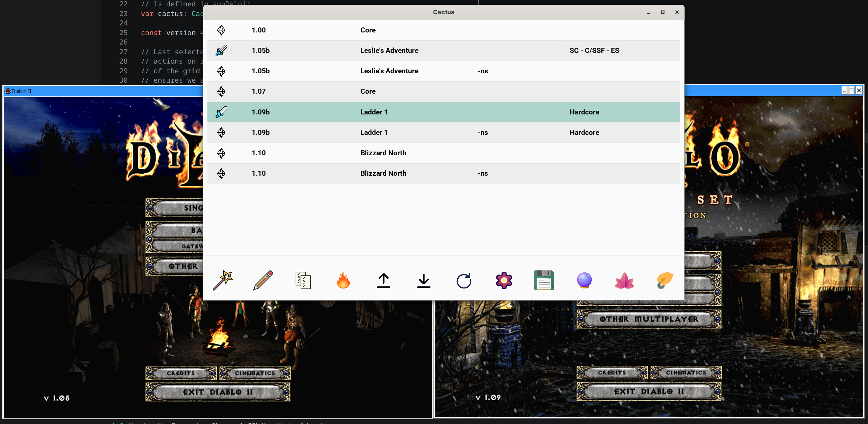Click the checklist documents icon
The image size is (868, 424).
303,280
